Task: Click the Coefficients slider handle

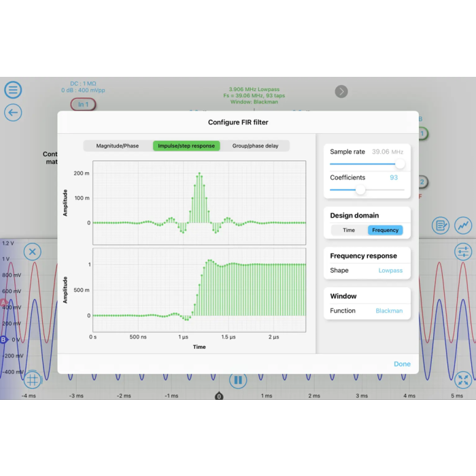Action: tap(360, 190)
